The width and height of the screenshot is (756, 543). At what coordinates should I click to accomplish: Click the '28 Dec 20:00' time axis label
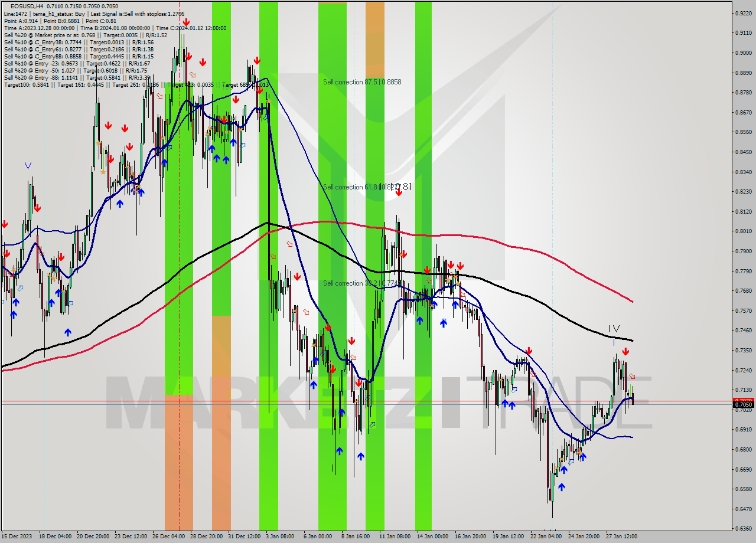click(x=206, y=537)
